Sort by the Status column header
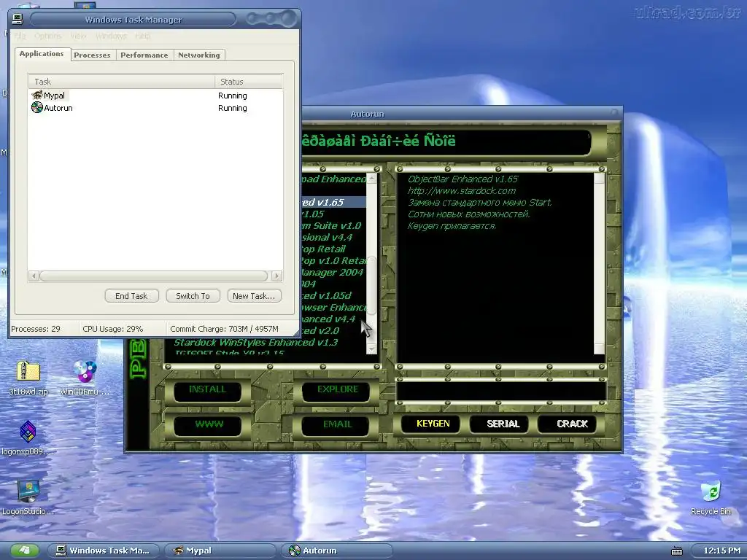Screen dimensions: 747x560 pos(249,82)
